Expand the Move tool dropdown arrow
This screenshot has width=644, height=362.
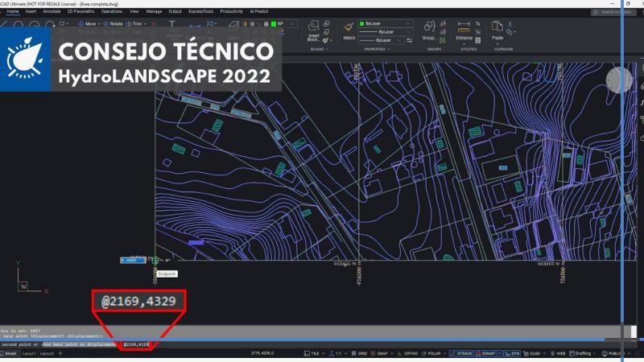tap(99, 24)
